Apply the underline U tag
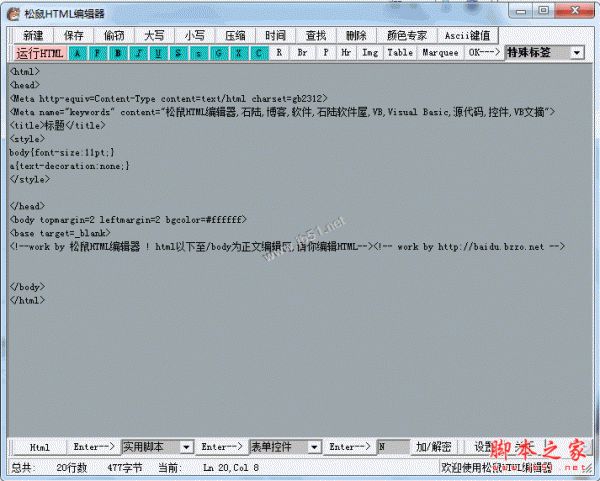Viewport: 600px width, 481px height. point(158,52)
